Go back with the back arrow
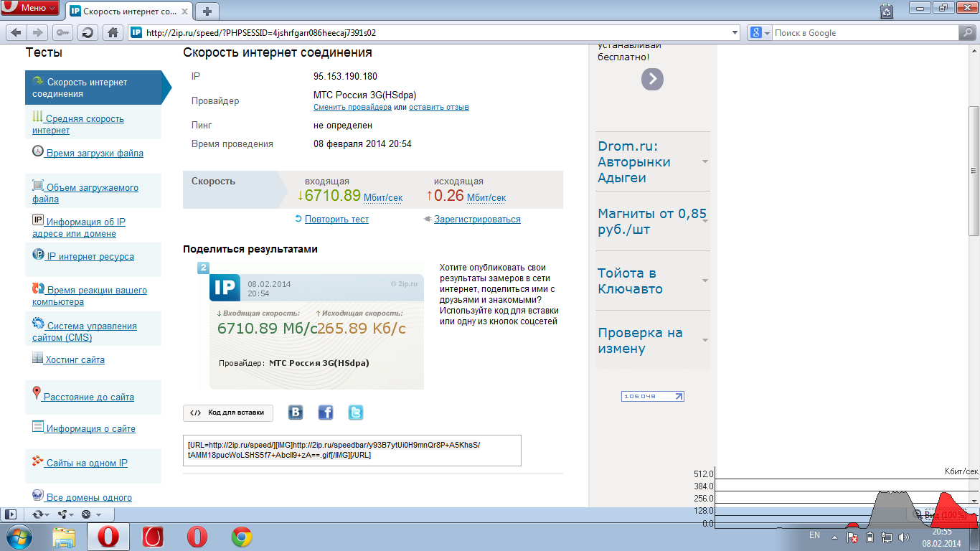This screenshot has width=980, height=551. 17,32
